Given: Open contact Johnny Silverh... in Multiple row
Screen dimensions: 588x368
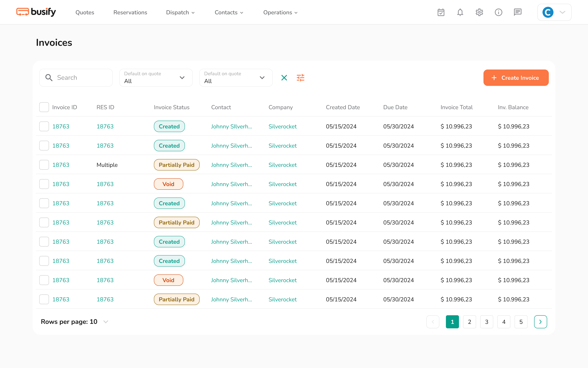Looking at the screenshot, I should pos(232,165).
